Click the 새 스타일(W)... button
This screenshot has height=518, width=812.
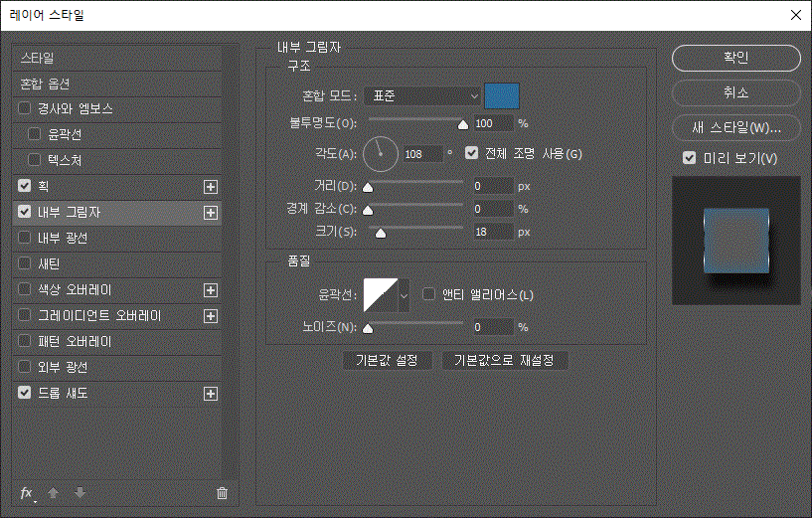point(735,127)
